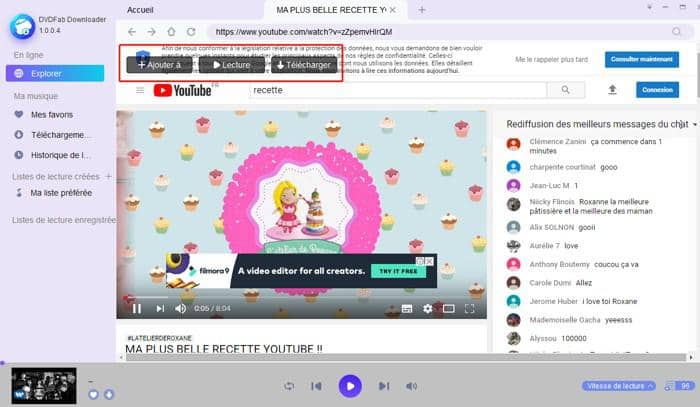Image resolution: width=700 pixels, height=407 pixels.
Task: Click the Télécharger button
Action: [x=304, y=65]
